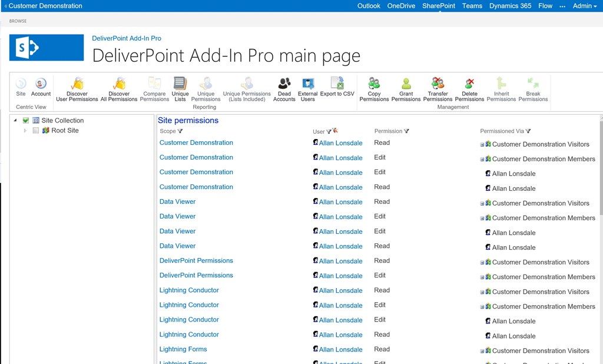
Task: Open Unique Permissions report
Action: click(206, 90)
